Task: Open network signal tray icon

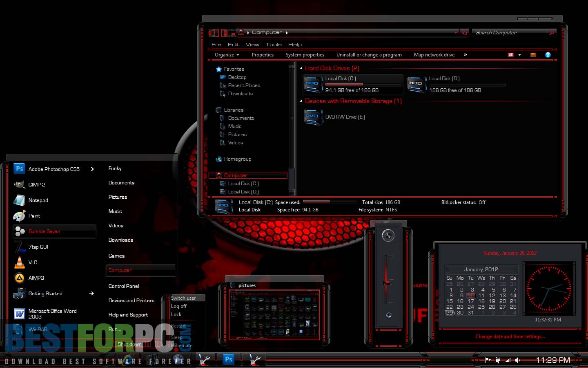Action: tap(508, 360)
